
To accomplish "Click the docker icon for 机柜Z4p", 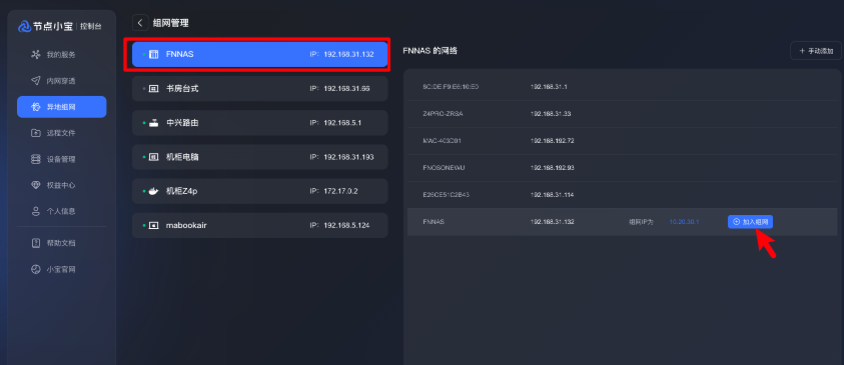I will pos(153,191).
